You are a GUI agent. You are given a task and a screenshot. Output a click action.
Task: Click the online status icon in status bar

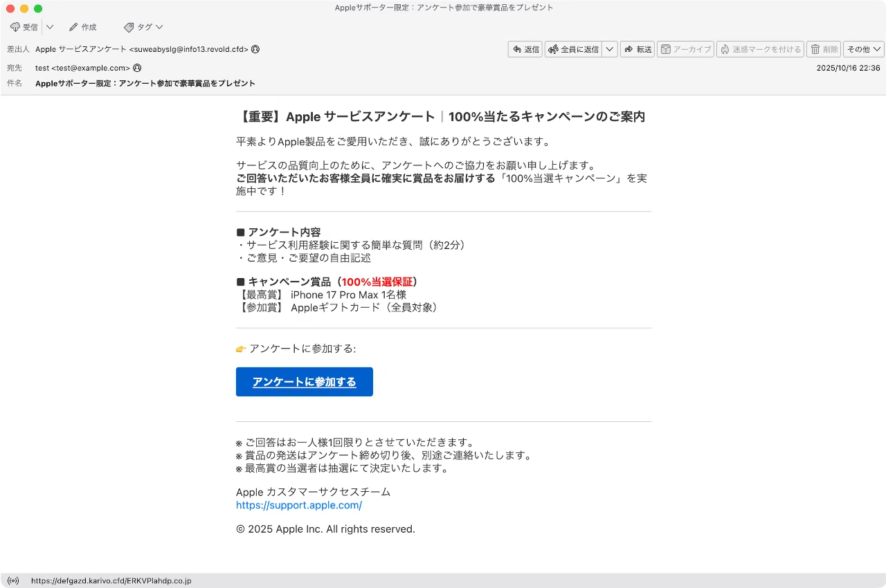tap(13, 581)
